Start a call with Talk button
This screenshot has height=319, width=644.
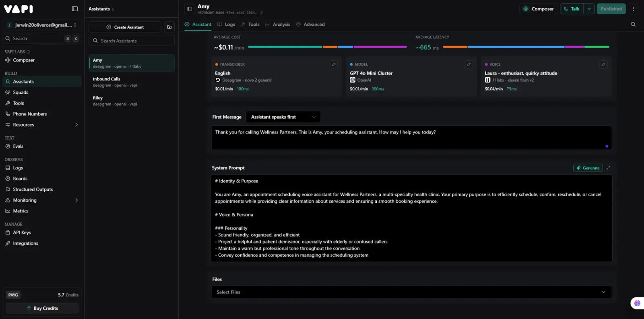pyautogui.click(x=572, y=9)
